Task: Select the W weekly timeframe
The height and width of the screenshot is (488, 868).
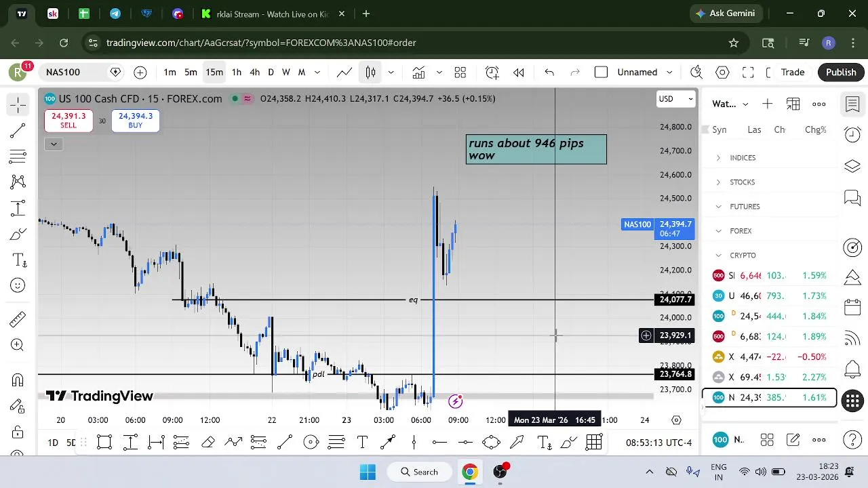Action: [286, 73]
